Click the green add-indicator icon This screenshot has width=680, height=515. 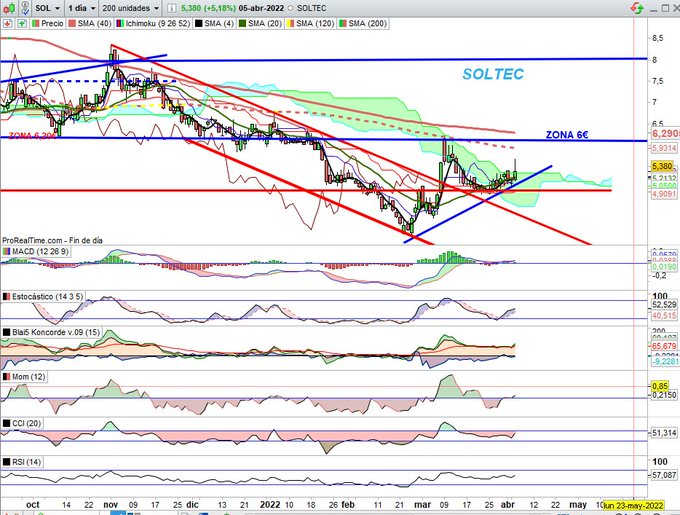pos(21,23)
